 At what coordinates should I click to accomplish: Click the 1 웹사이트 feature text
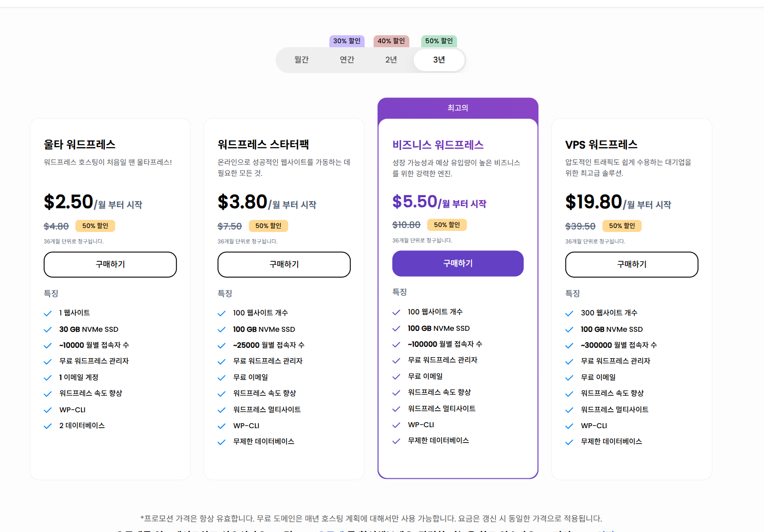click(75, 313)
